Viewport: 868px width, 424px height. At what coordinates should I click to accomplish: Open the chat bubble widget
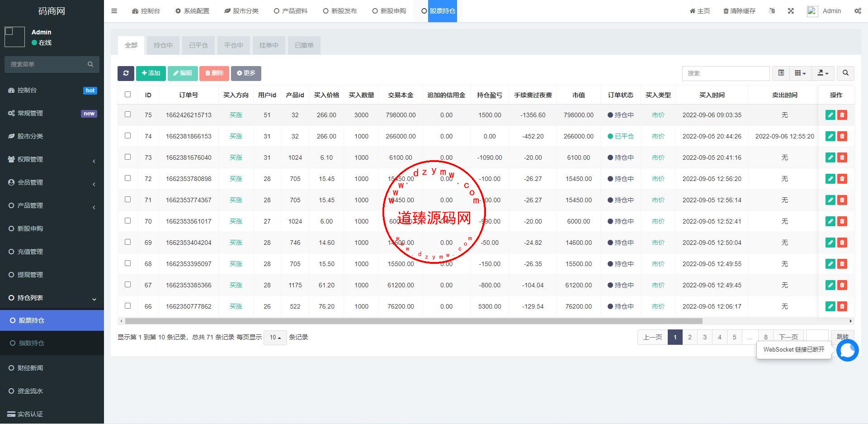coord(847,350)
